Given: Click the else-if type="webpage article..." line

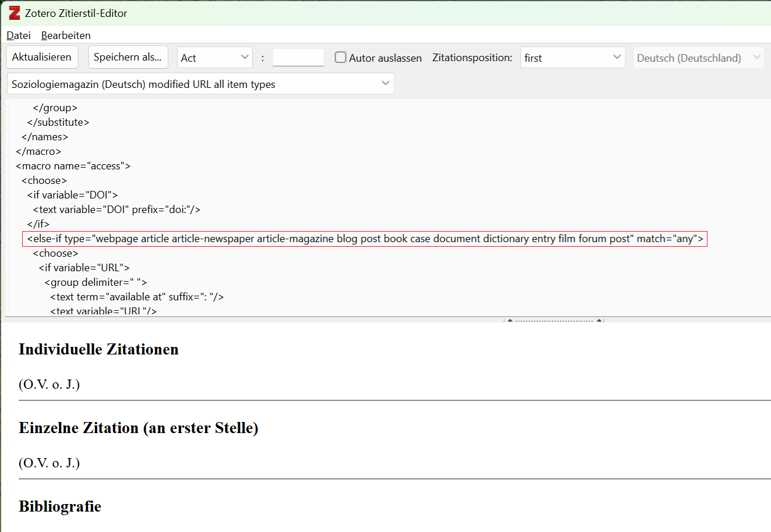Looking at the screenshot, I should [x=365, y=239].
